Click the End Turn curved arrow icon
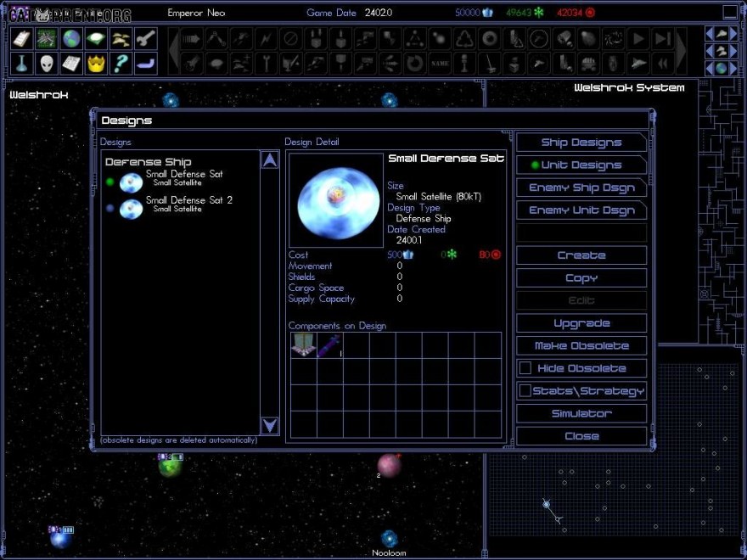 point(145,64)
